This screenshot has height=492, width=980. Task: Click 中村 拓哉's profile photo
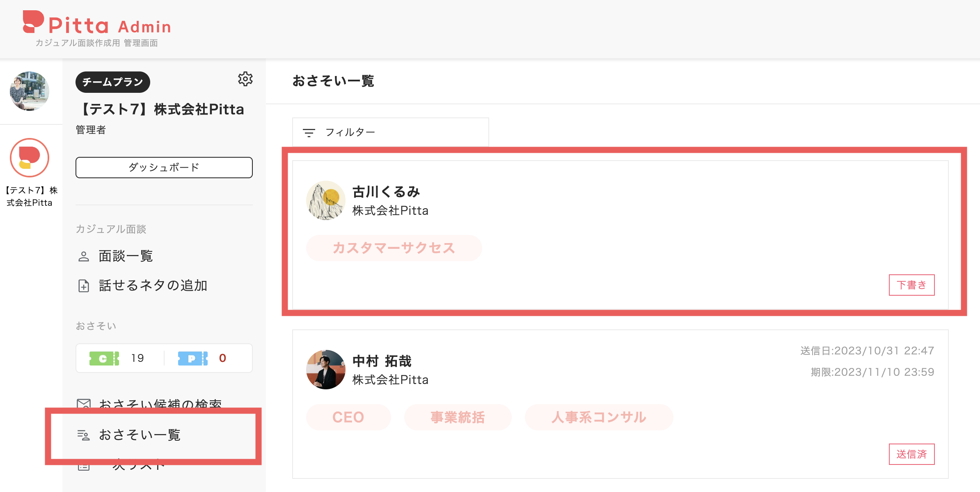point(326,370)
